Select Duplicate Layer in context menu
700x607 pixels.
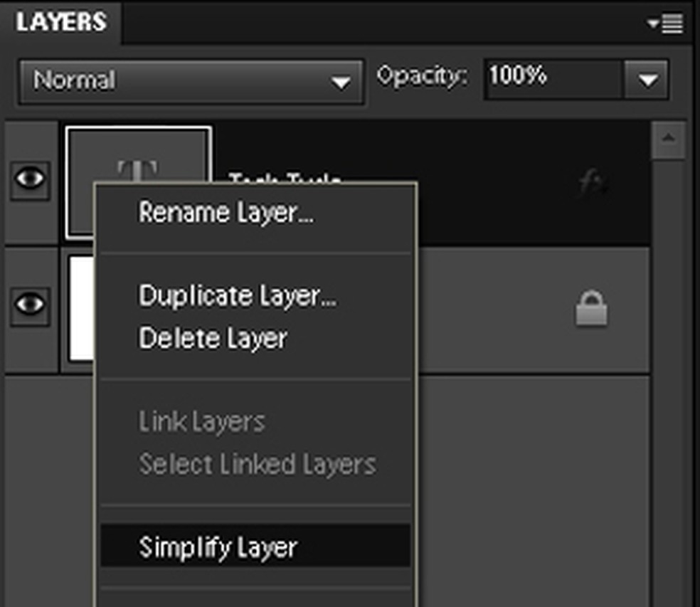tap(238, 296)
